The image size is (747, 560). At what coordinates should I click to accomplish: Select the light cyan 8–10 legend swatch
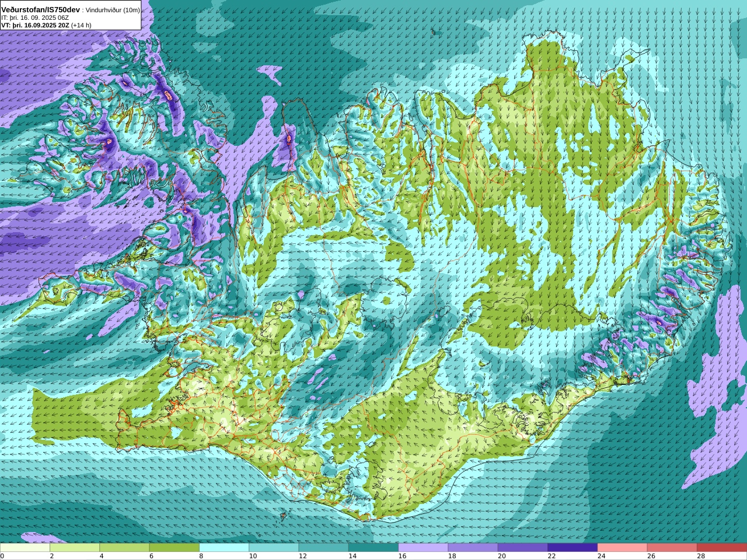(224, 548)
